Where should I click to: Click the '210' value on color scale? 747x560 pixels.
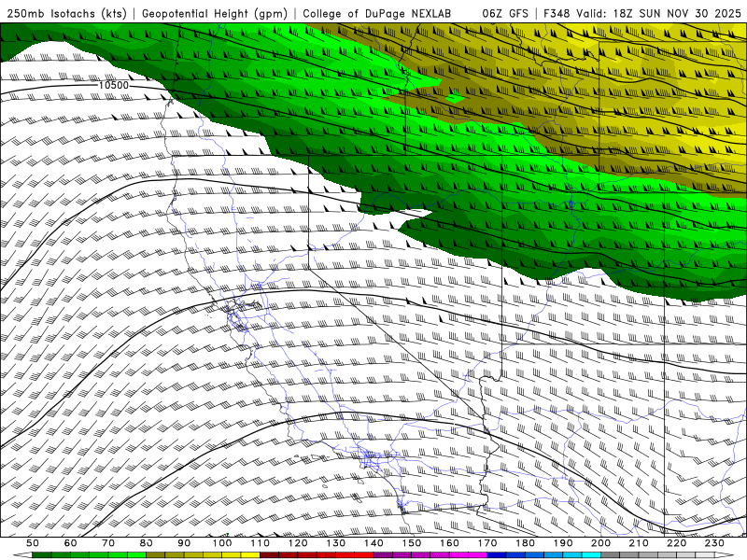(640, 543)
